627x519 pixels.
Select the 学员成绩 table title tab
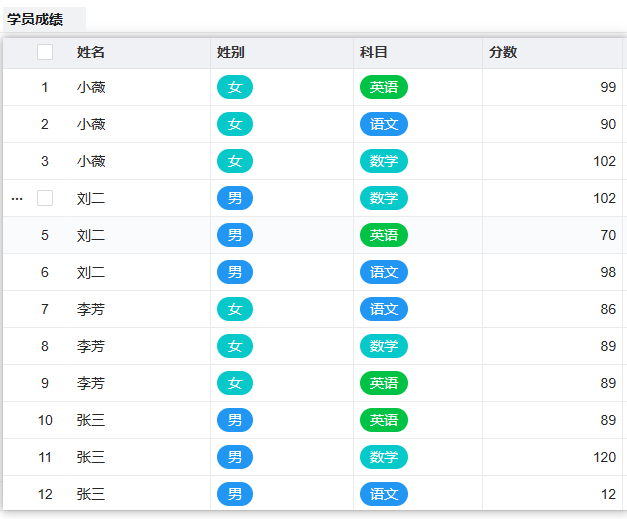point(36,19)
